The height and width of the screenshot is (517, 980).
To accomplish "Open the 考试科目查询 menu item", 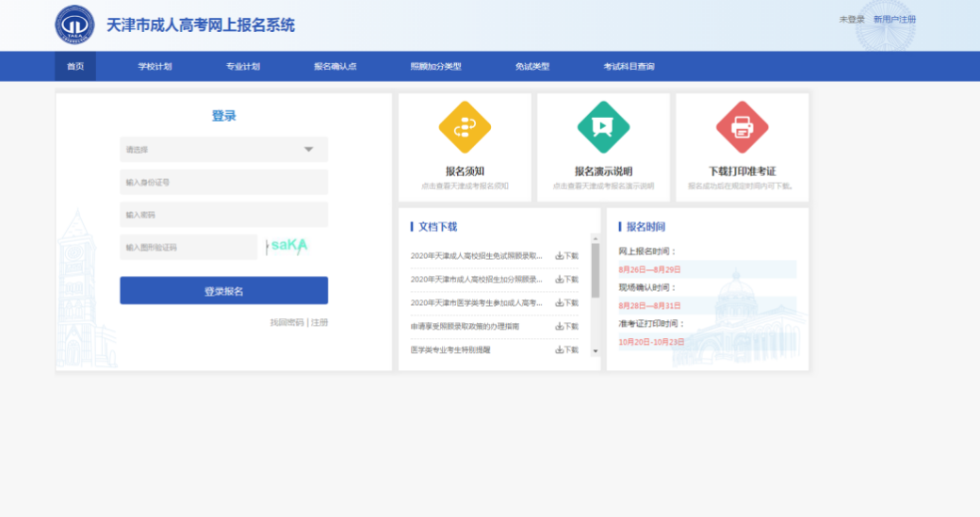I will pyautogui.click(x=629, y=67).
